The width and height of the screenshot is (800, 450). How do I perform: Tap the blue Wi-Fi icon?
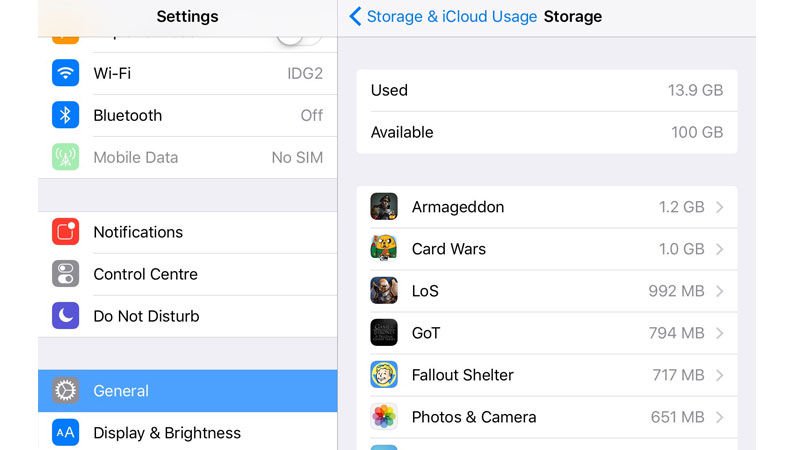coord(65,73)
